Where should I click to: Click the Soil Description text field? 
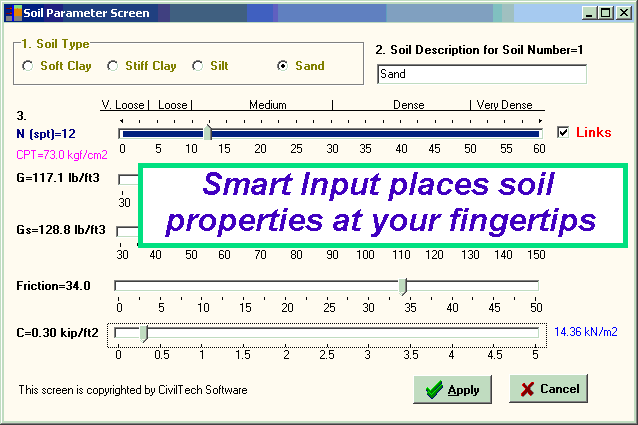tap(481, 74)
